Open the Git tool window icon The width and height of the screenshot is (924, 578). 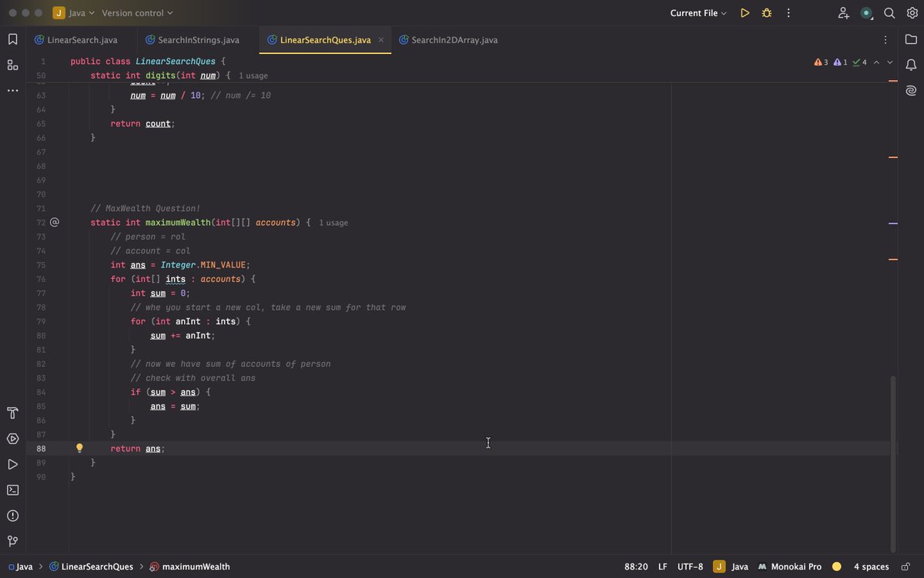coord(12,541)
